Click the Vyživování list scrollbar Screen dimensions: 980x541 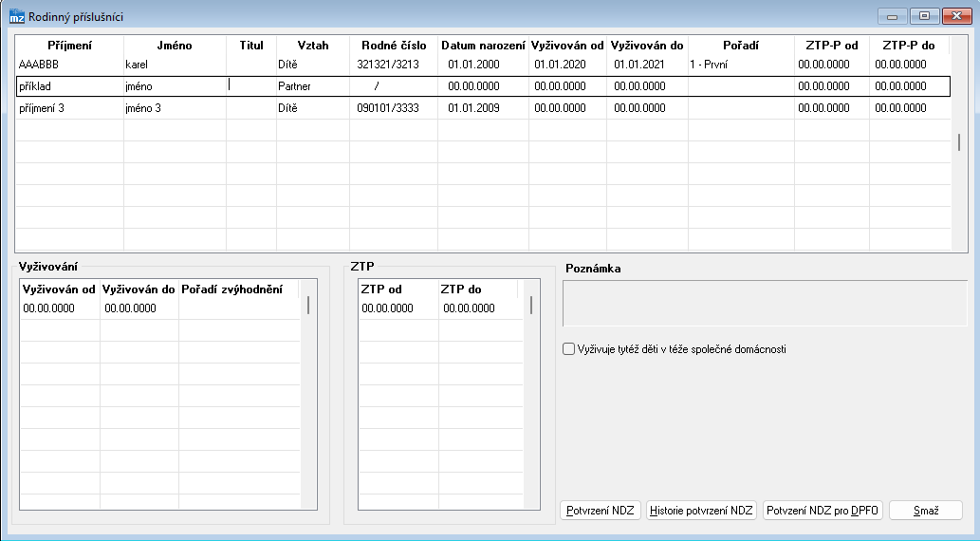pos(307,305)
